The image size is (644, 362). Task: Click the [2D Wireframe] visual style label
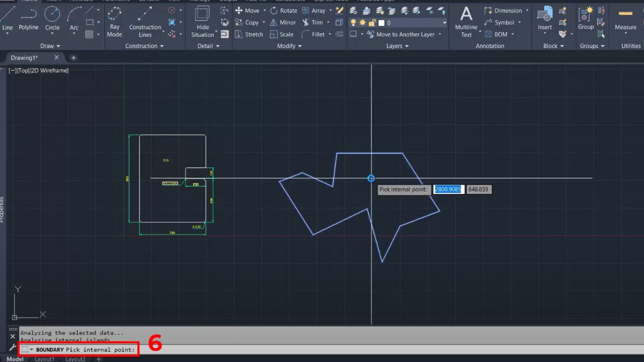50,70
